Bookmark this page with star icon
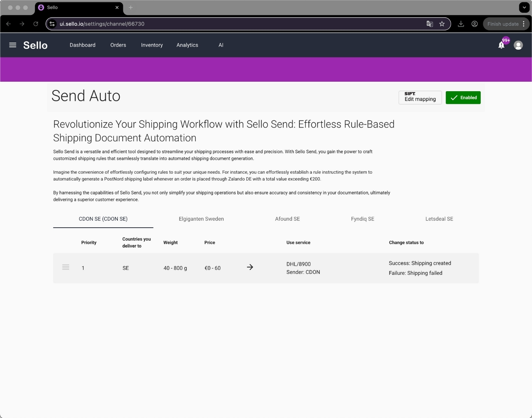 pyautogui.click(x=442, y=24)
